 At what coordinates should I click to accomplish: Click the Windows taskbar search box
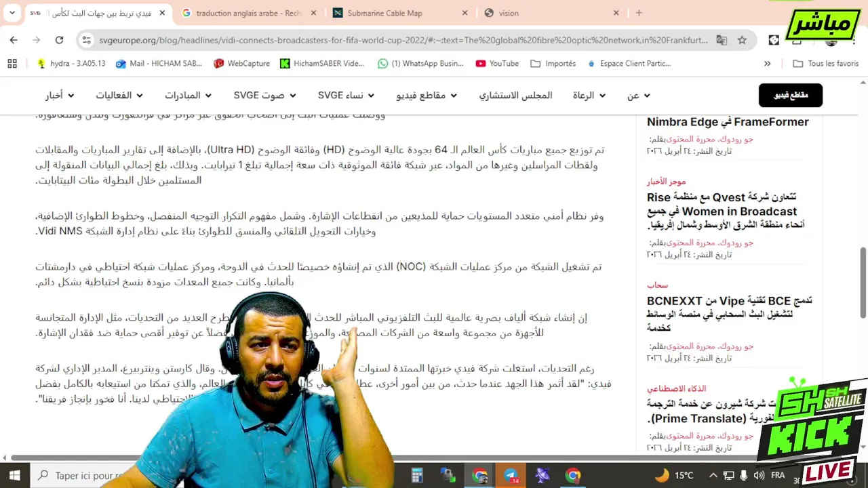[81, 475]
